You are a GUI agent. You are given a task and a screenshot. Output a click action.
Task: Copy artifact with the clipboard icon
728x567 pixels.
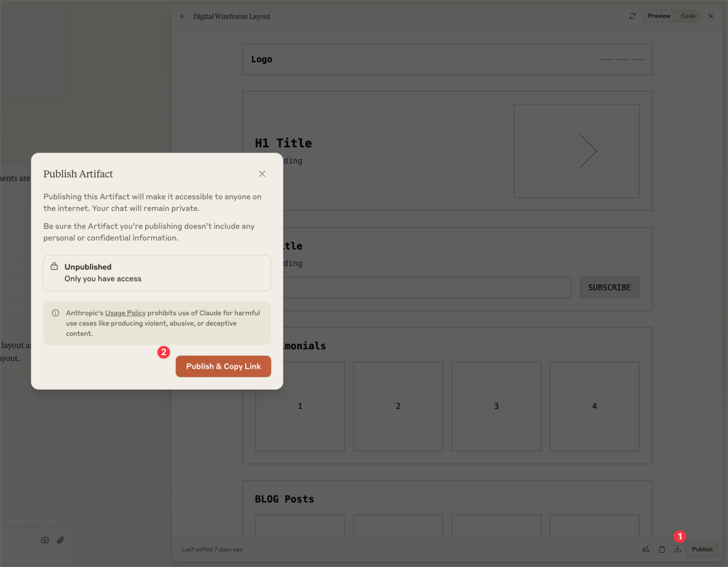[662, 549]
